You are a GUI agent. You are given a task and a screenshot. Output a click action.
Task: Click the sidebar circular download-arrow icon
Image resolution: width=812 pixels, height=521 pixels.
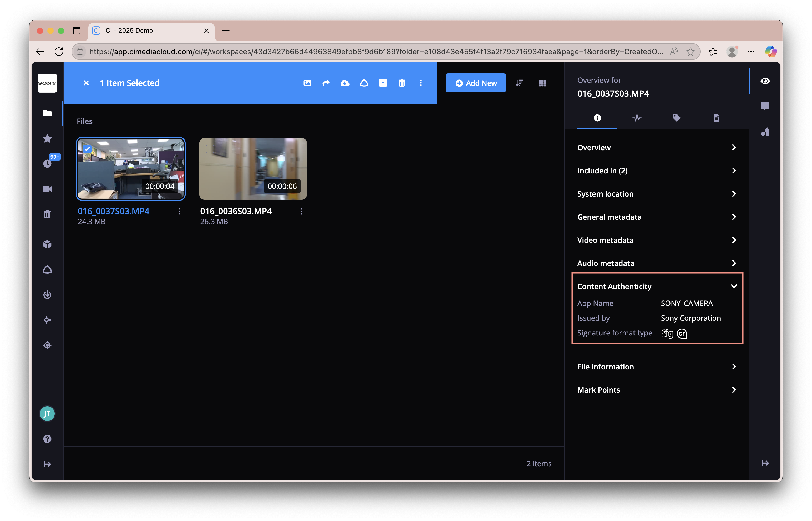[47, 295]
